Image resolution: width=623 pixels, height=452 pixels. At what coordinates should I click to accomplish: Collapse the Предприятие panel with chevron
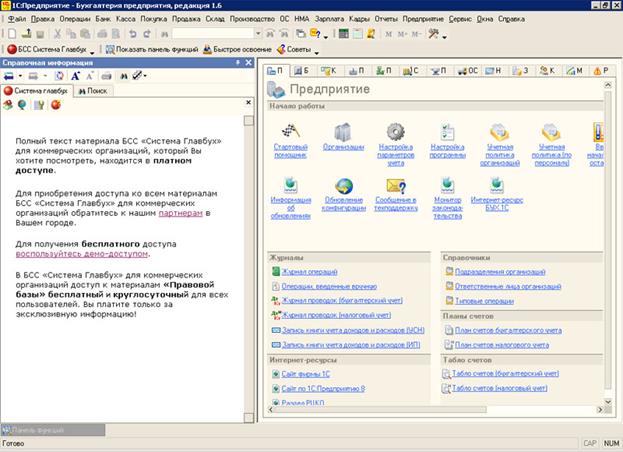(608, 85)
